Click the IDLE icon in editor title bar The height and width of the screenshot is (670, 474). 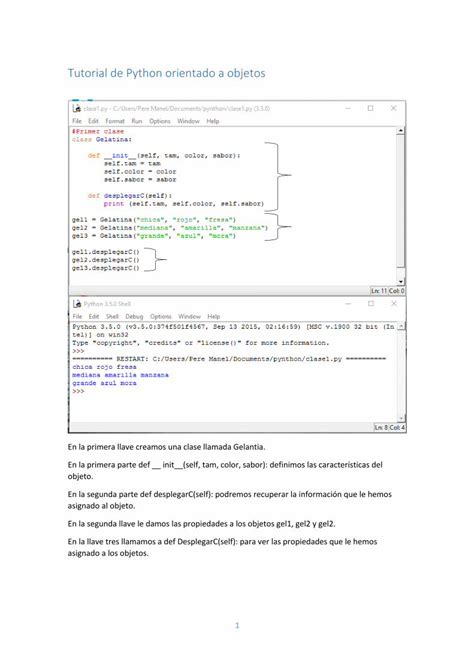coord(77,108)
